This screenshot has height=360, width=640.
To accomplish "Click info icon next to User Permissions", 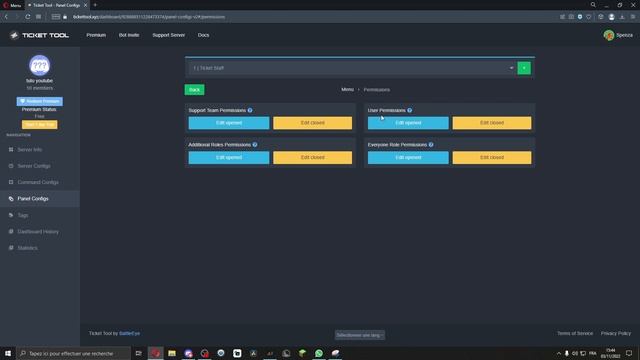I will (x=409, y=110).
